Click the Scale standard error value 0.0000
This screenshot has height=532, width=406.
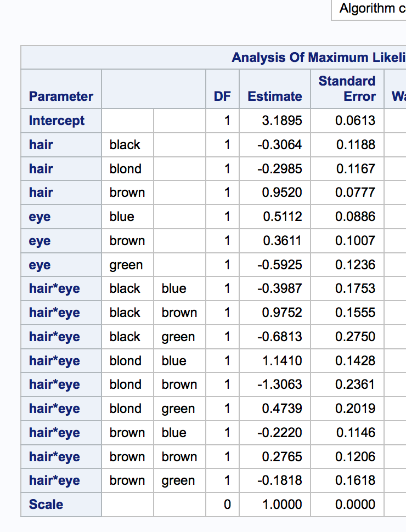(356, 505)
